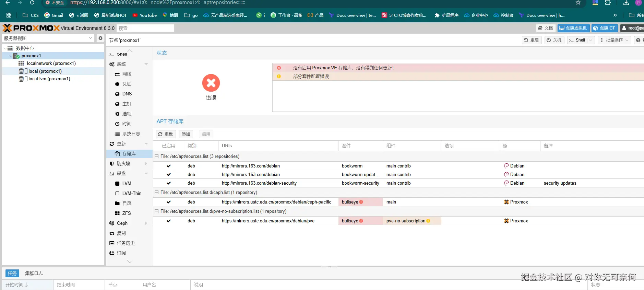The image size is (644, 290).
Task: Click the folder icon beside 目录
Action: pos(117,204)
